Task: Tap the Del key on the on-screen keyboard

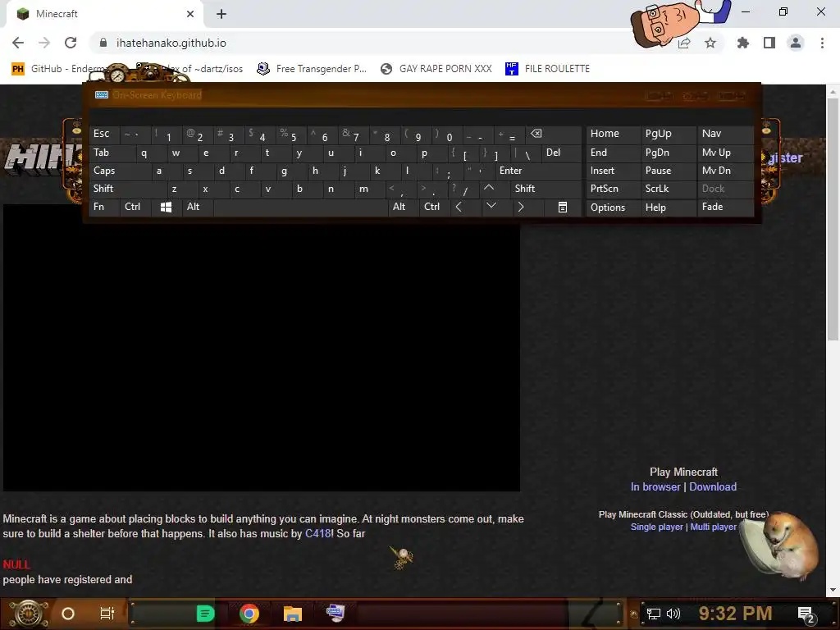Action: 561,153
